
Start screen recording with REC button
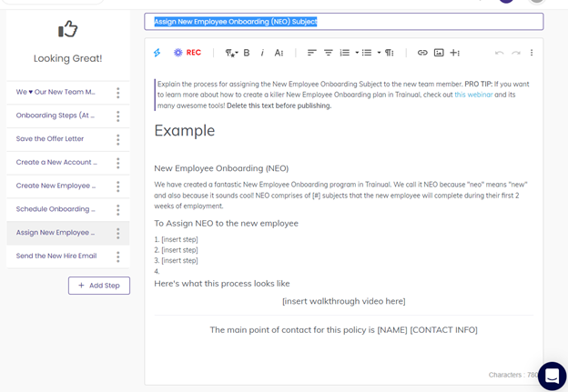[188, 53]
